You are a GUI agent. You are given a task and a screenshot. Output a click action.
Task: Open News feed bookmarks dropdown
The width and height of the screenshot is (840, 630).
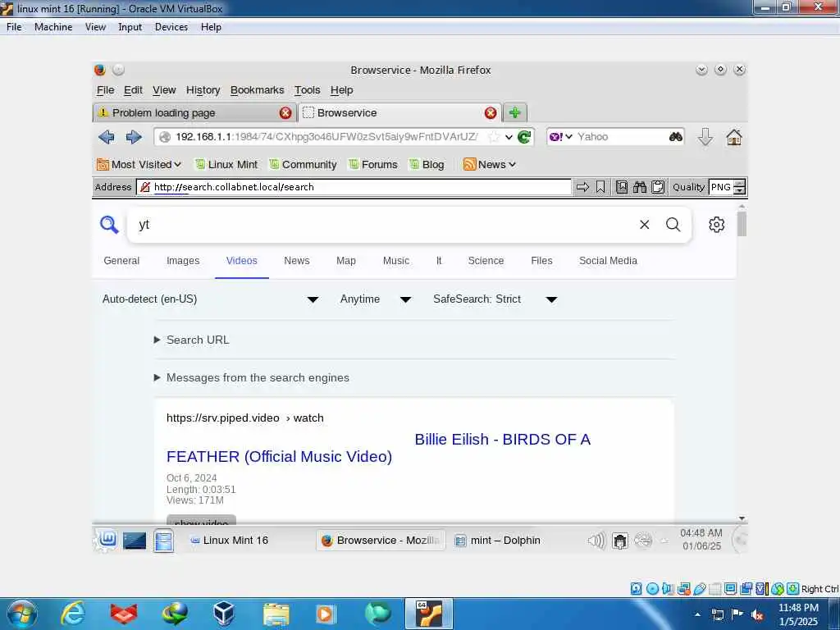pyautogui.click(x=490, y=164)
